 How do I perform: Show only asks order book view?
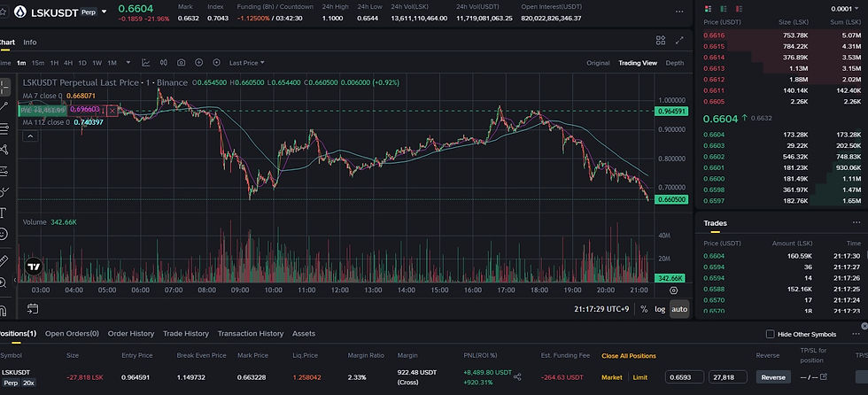coord(740,9)
